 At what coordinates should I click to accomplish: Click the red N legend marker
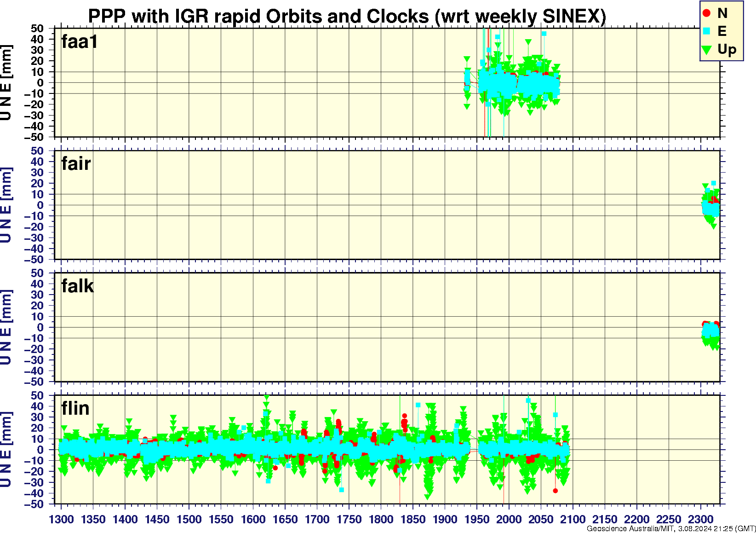707,13
